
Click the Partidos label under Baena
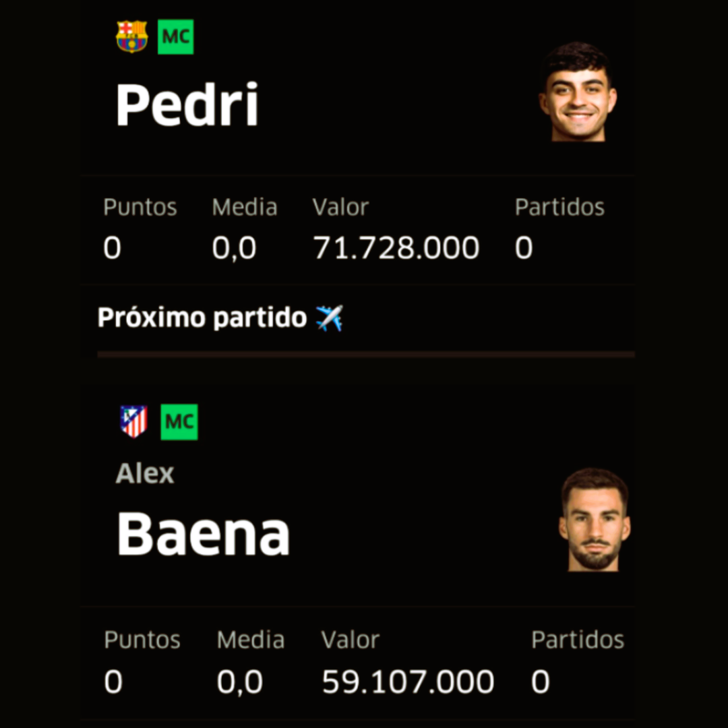click(x=578, y=640)
